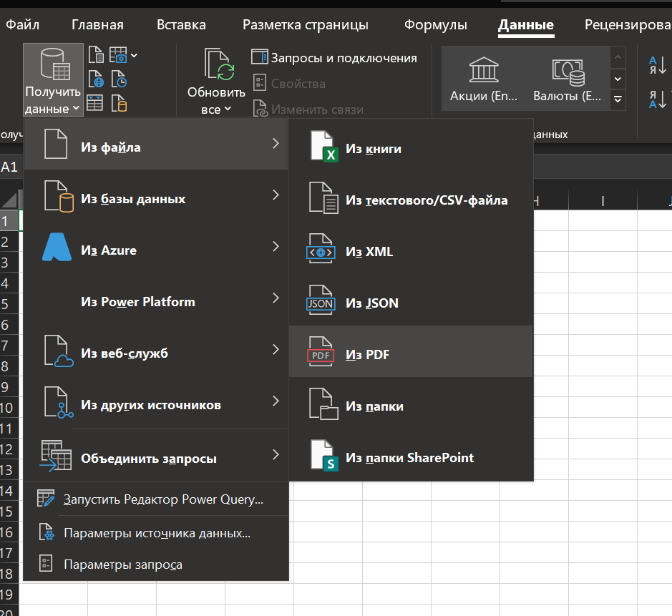Switch to the Главная tab
The width and height of the screenshot is (672, 616).
pos(97,25)
